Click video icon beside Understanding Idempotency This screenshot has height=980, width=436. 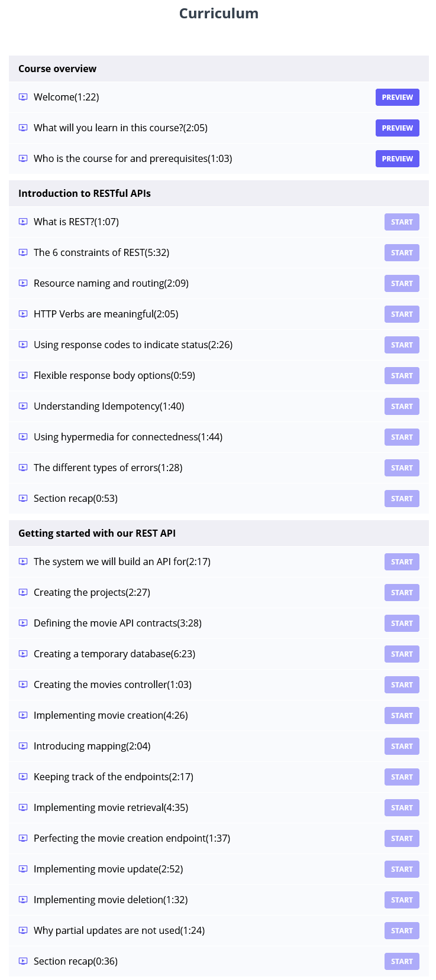[23, 406]
